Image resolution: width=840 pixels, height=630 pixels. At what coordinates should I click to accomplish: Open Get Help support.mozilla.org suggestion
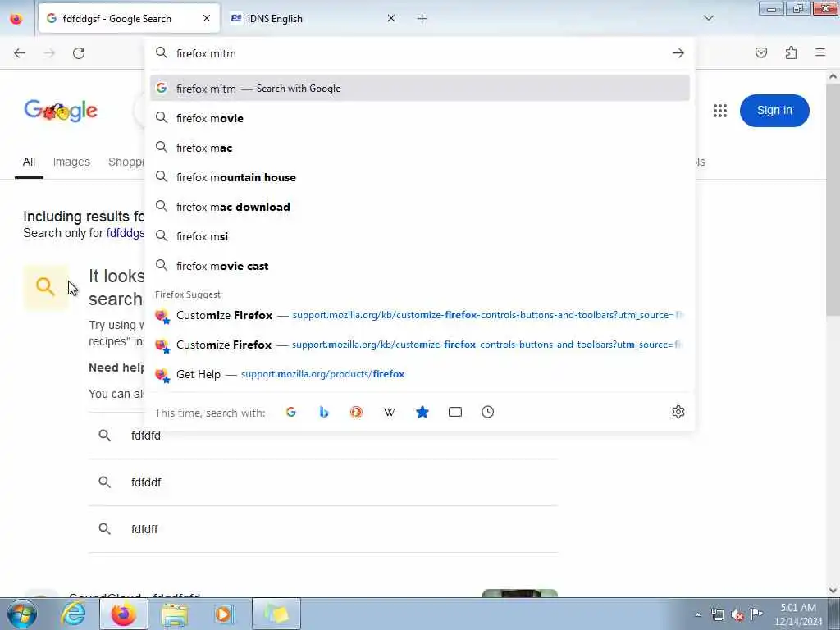click(x=420, y=374)
